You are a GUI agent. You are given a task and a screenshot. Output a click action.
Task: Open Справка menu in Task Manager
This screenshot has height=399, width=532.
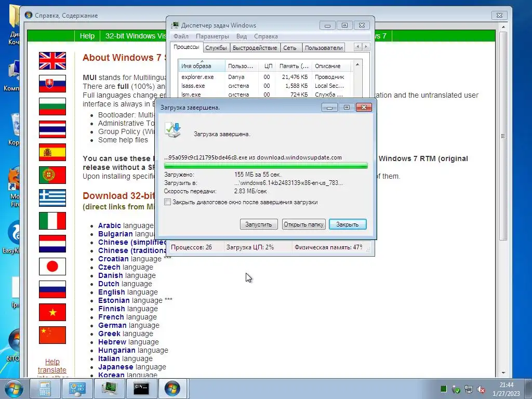click(265, 36)
